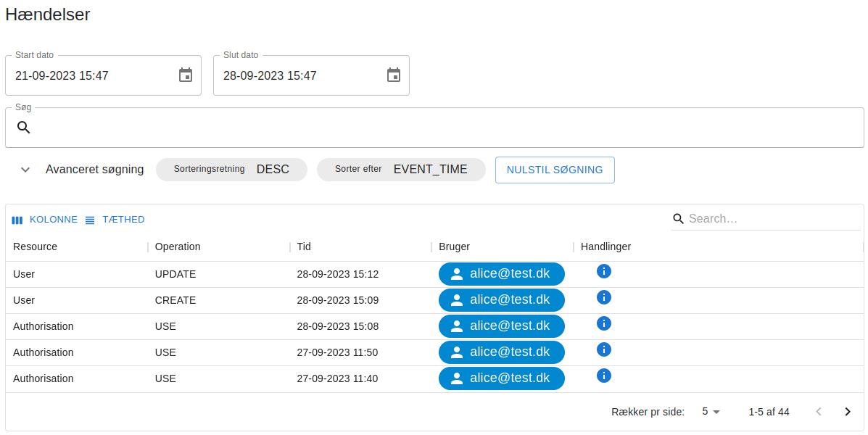Image resolution: width=868 pixels, height=435 pixels.
Task: Sort by the Resource column header
Action: click(35, 246)
